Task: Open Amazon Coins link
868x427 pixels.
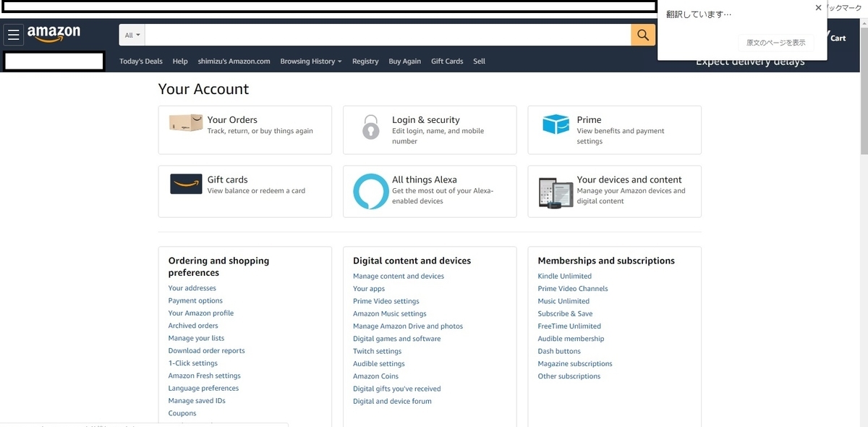Action: tap(375, 376)
